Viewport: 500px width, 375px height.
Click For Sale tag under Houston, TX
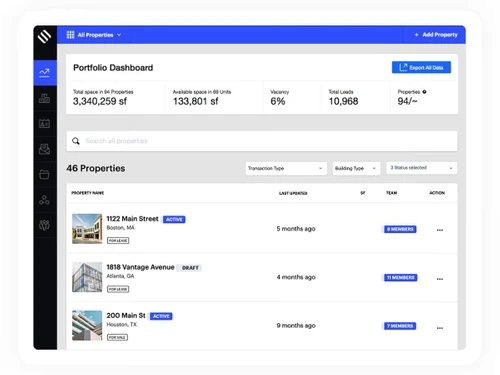(x=117, y=337)
